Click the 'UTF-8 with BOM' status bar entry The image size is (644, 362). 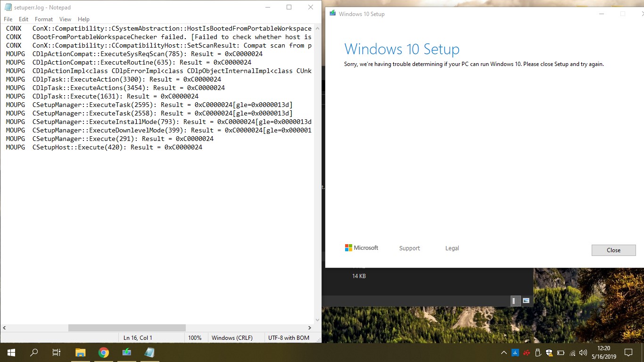[289, 338]
